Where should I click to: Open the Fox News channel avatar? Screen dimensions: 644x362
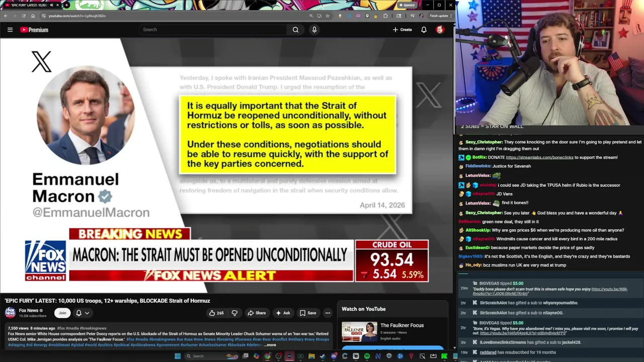pyautogui.click(x=10, y=313)
